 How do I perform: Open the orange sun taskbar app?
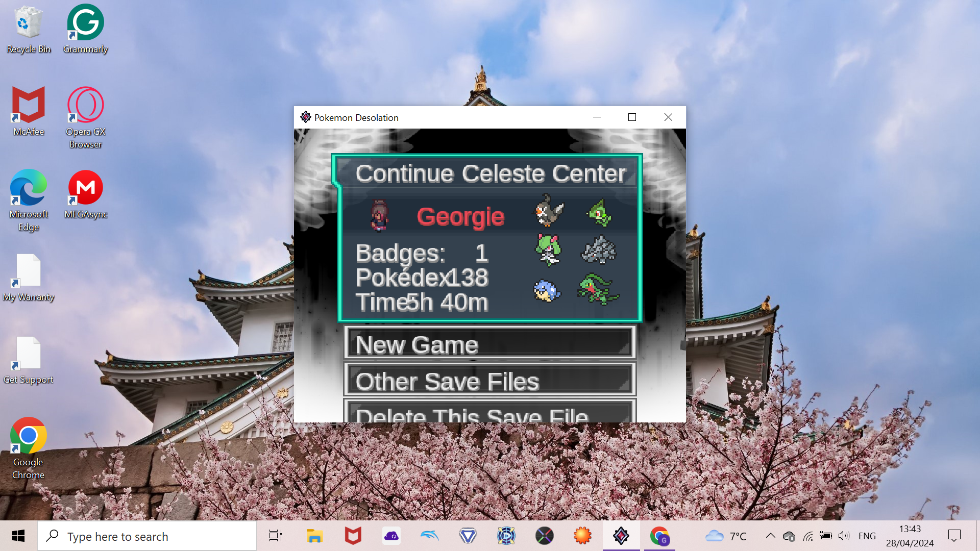pyautogui.click(x=582, y=536)
